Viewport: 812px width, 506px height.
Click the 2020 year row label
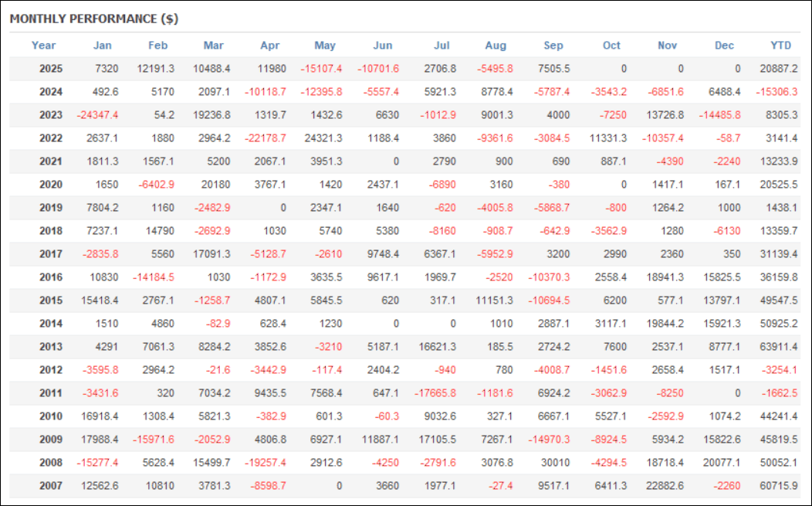(51, 185)
